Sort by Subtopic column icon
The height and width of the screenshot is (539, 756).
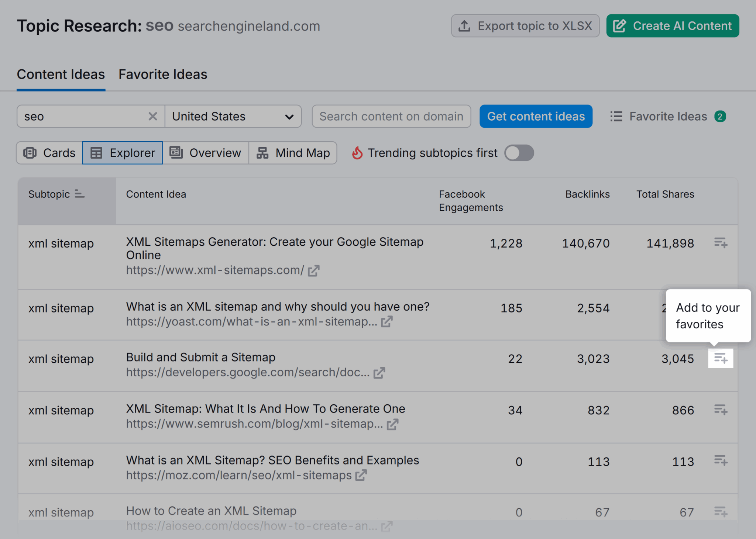[x=79, y=194]
